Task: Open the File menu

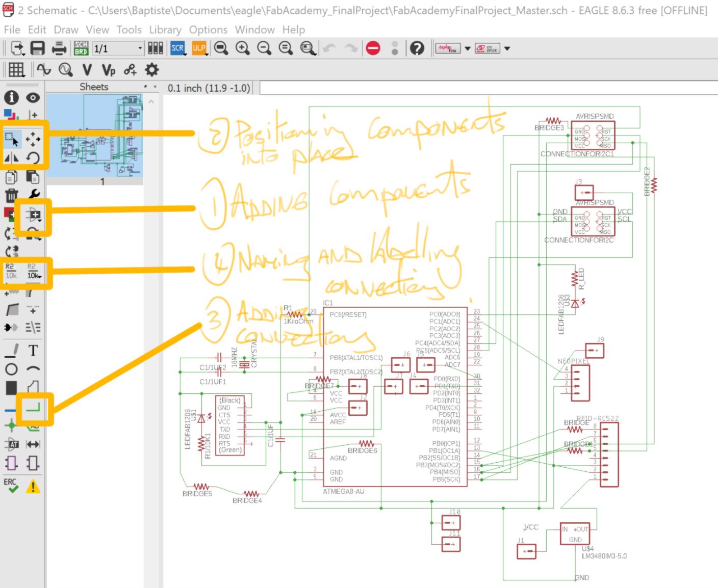Action: 12,30
